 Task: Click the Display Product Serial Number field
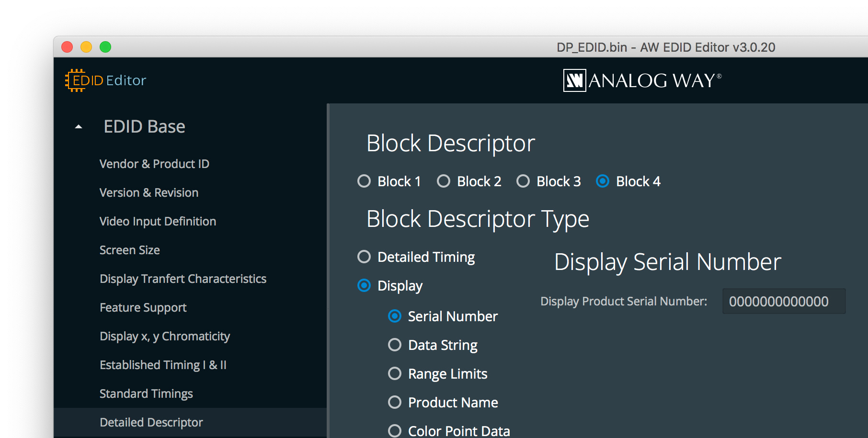pos(784,302)
